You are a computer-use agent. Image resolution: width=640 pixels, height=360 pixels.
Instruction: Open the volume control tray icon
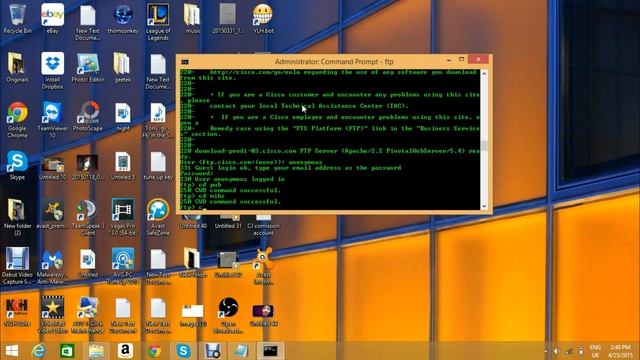(556, 351)
